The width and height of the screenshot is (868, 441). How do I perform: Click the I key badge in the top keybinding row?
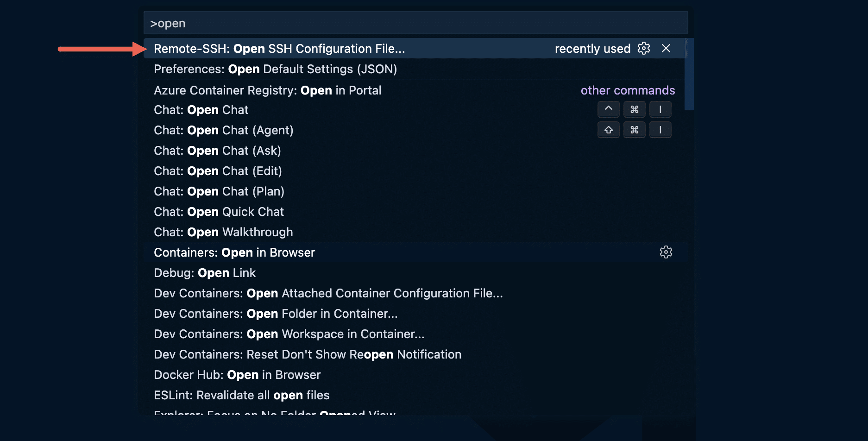tap(660, 109)
